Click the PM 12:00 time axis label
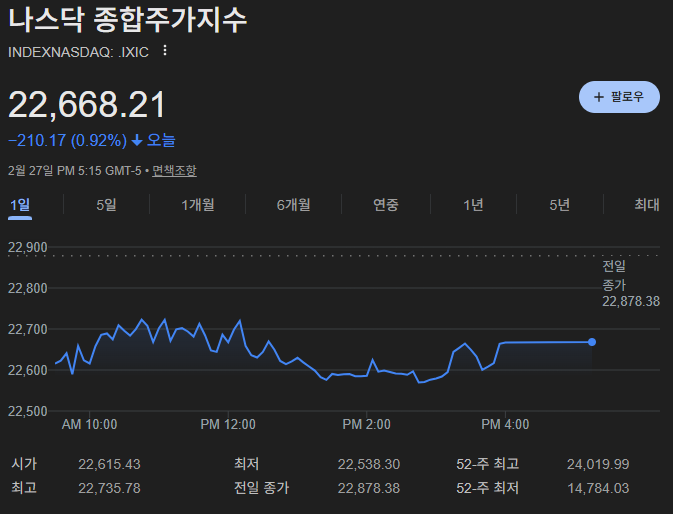 (x=227, y=424)
